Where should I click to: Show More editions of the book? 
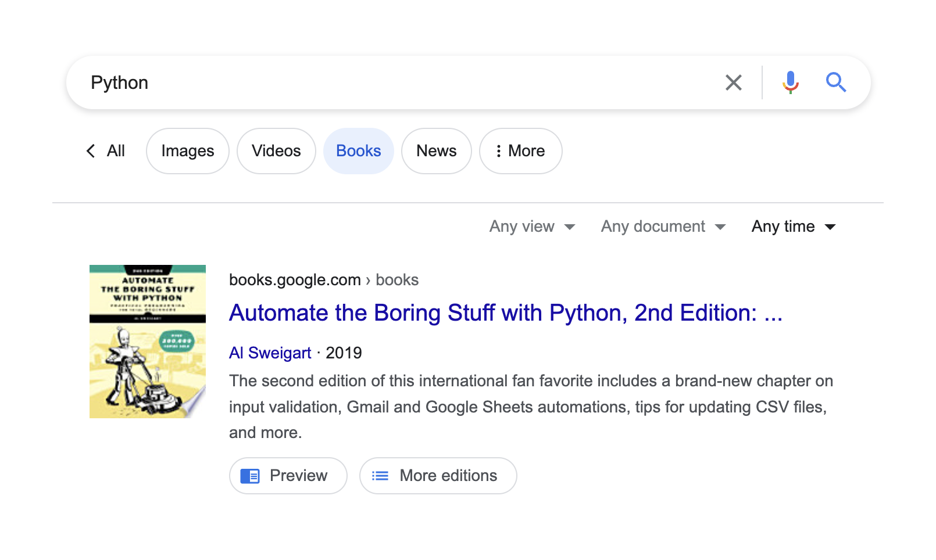point(438,476)
